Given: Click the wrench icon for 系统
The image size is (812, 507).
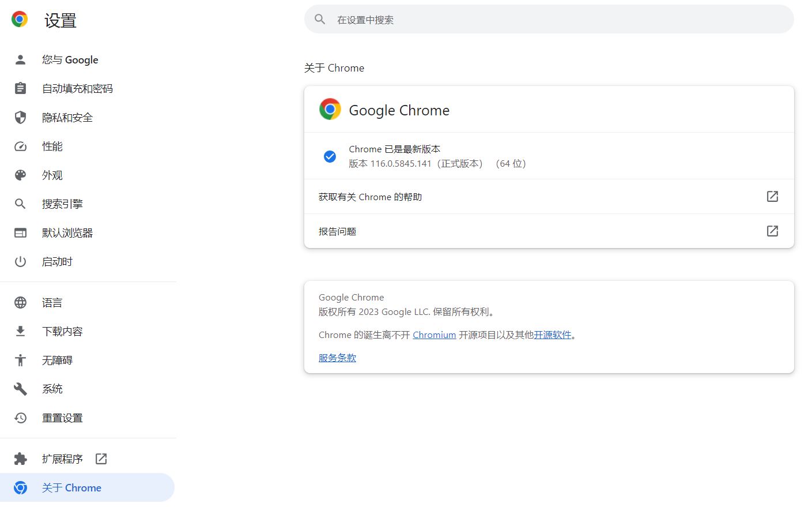Looking at the screenshot, I should coord(20,389).
